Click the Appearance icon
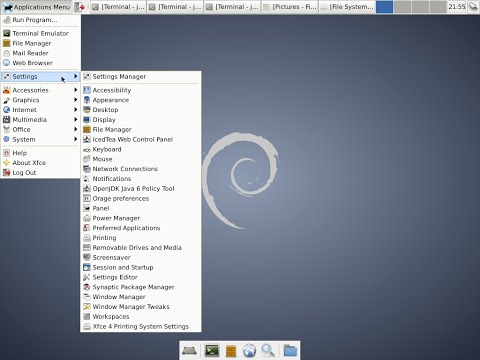This screenshot has width=480, height=360. [87, 100]
